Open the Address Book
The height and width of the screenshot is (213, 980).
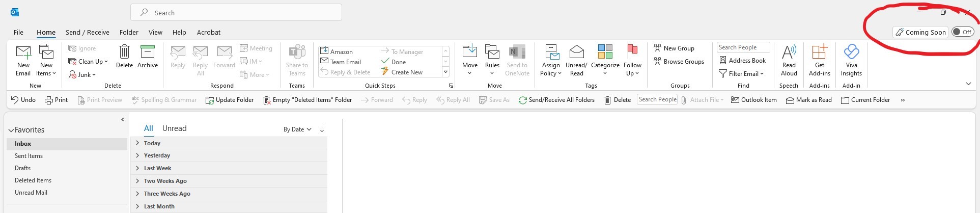click(x=742, y=61)
